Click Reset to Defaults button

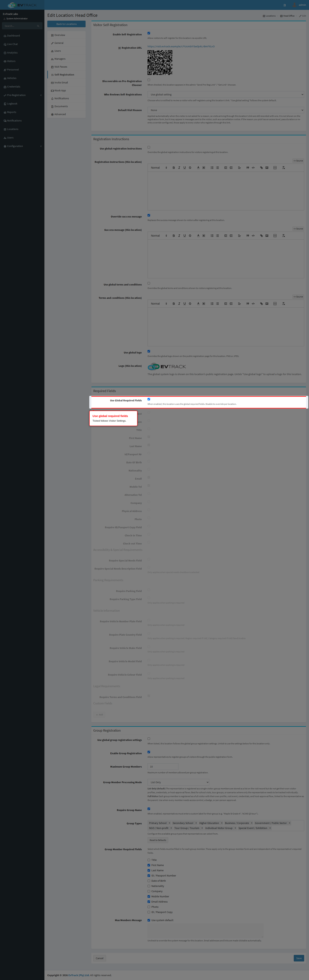coord(158,840)
